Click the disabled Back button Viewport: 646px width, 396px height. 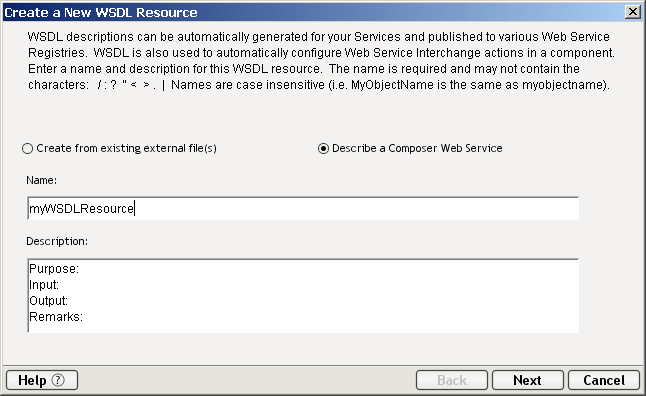click(x=452, y=380)
